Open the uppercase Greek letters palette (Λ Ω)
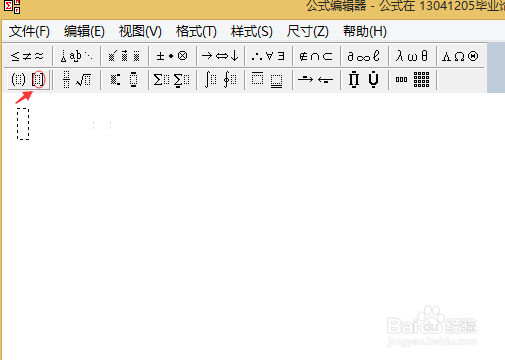Image resolution: width=505 pixels, height=360 pixels. pos(460,56)
